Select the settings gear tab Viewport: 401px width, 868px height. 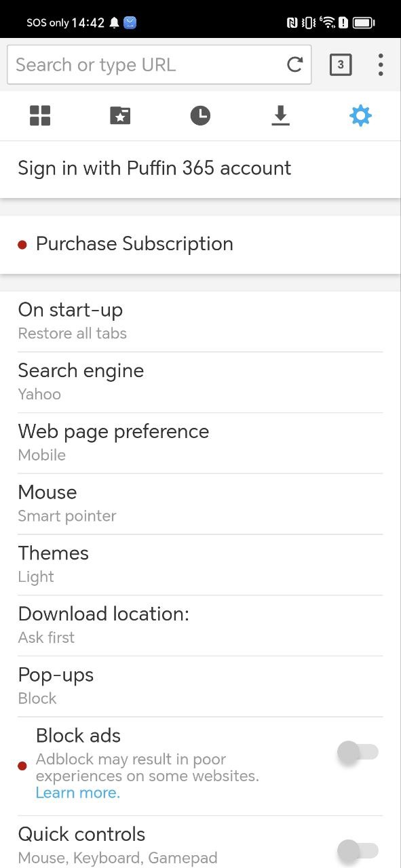pyautogui.click(x=360, y=116)
